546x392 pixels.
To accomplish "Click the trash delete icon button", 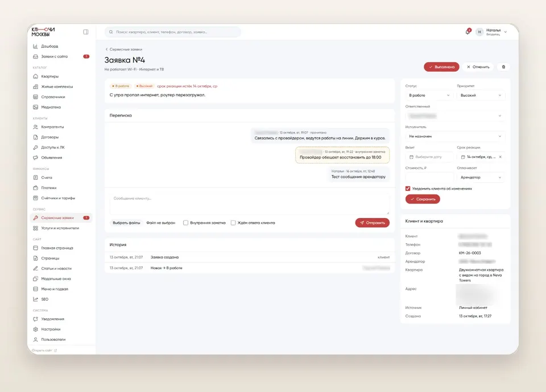I will pyautogui.click(x=503, y=67).
